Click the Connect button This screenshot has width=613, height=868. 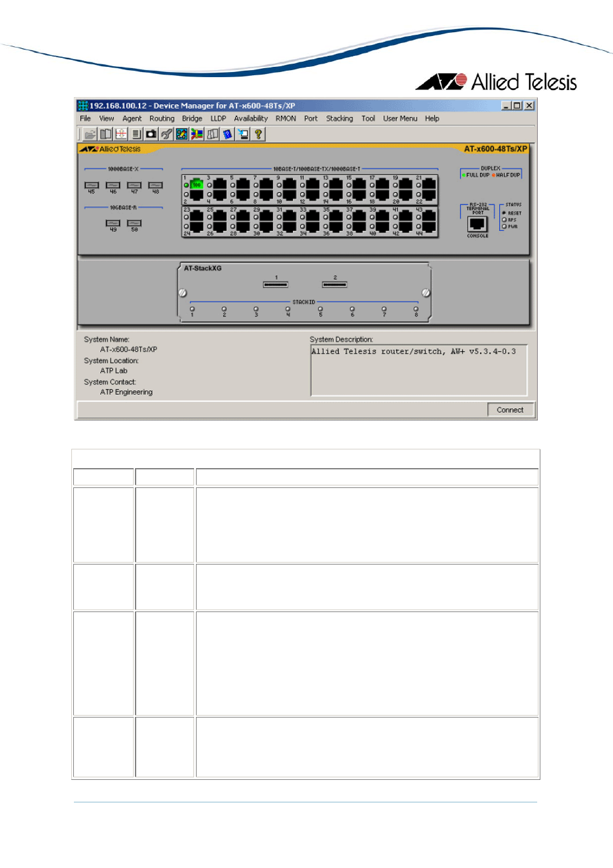[510, 410]
